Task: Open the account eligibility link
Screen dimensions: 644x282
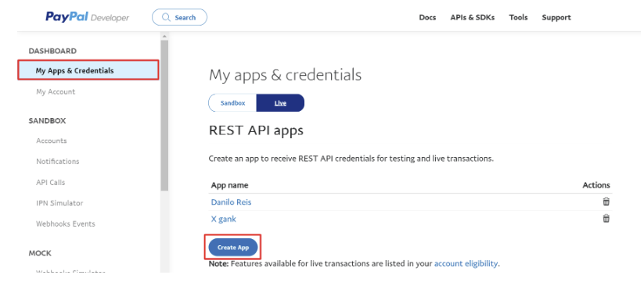Action: pyautogui.click(x=466, y=263)
